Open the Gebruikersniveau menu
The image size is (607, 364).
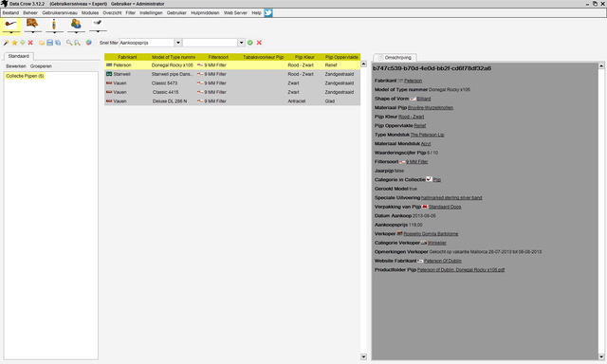click(x=60, y=12)
